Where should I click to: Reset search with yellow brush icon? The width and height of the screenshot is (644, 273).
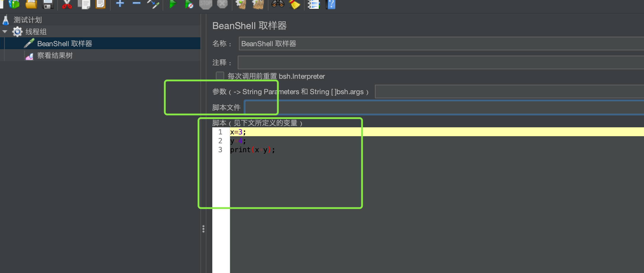point(295,4)
